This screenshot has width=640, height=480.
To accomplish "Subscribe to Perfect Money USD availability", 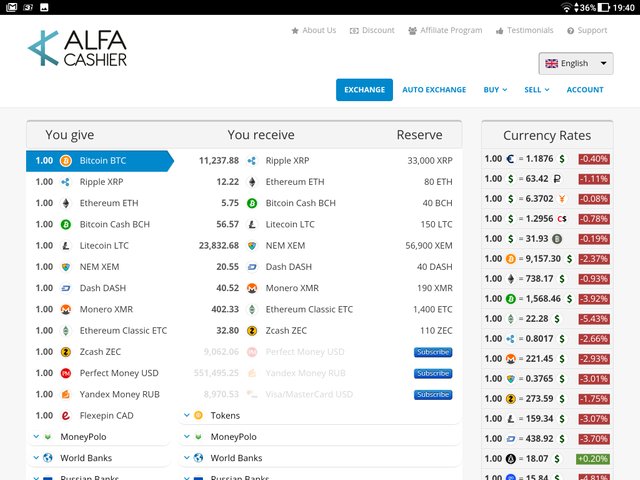I will click(433, 352).
